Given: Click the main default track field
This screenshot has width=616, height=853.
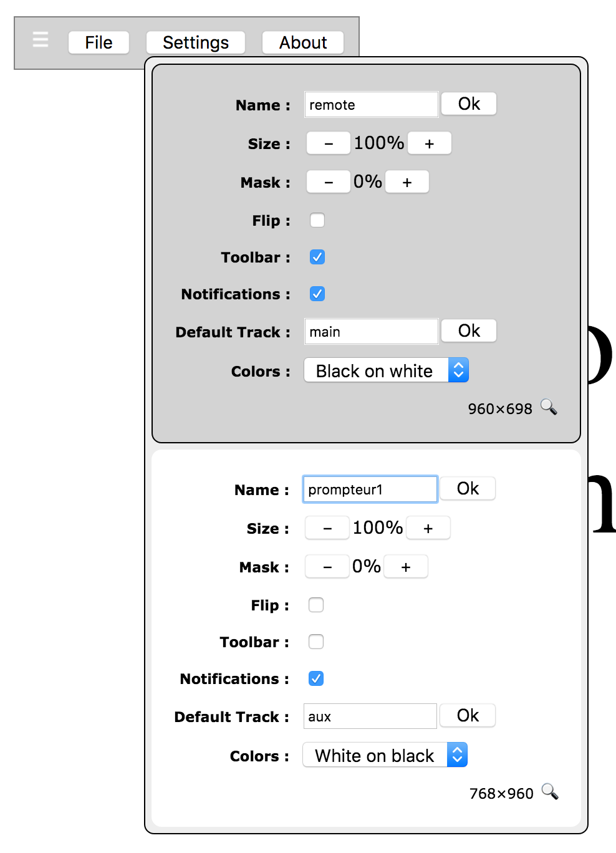Looking at the screenshot, I should (x=371, y=332).
